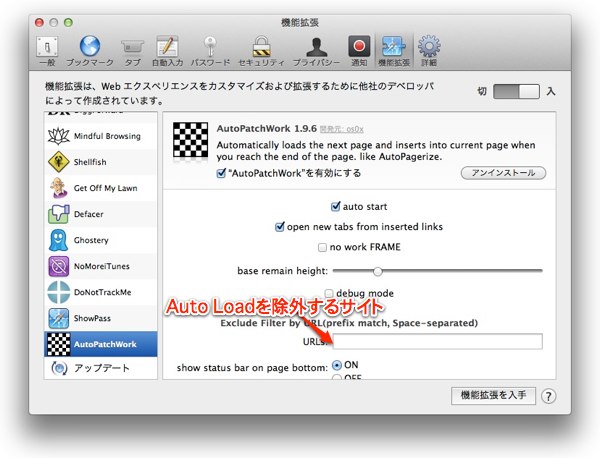Click the Get Extensions (機能拡張を入手) button

coord(493,396)
